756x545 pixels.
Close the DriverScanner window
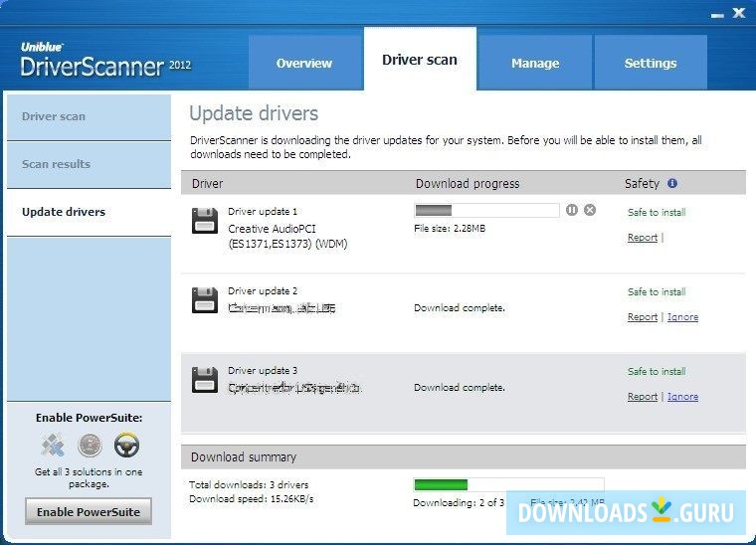coord(739,13)
